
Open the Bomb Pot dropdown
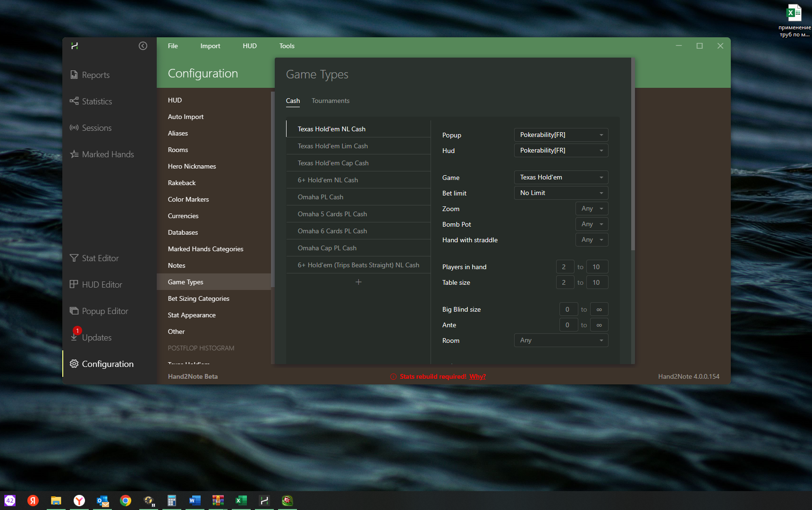[x=592, y=224]
